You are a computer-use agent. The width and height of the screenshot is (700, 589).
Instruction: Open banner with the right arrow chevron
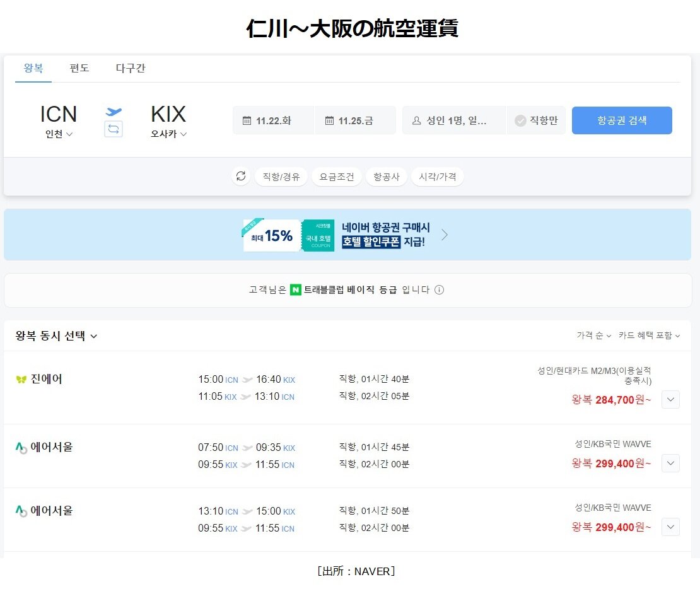click(444, 235)
